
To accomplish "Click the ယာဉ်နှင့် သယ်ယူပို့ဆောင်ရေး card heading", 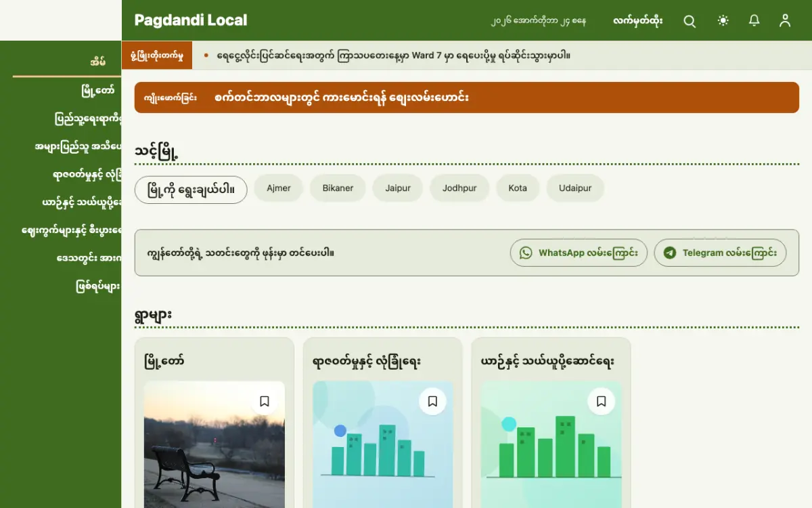I will 547,362.
